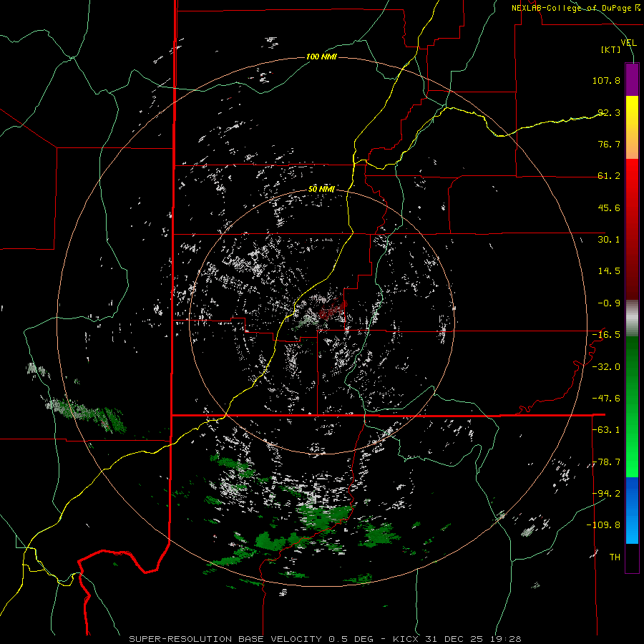This screenshot has width=644, height=644.
Task: Click the -0.9 scale value
Action: coord(609,303)
